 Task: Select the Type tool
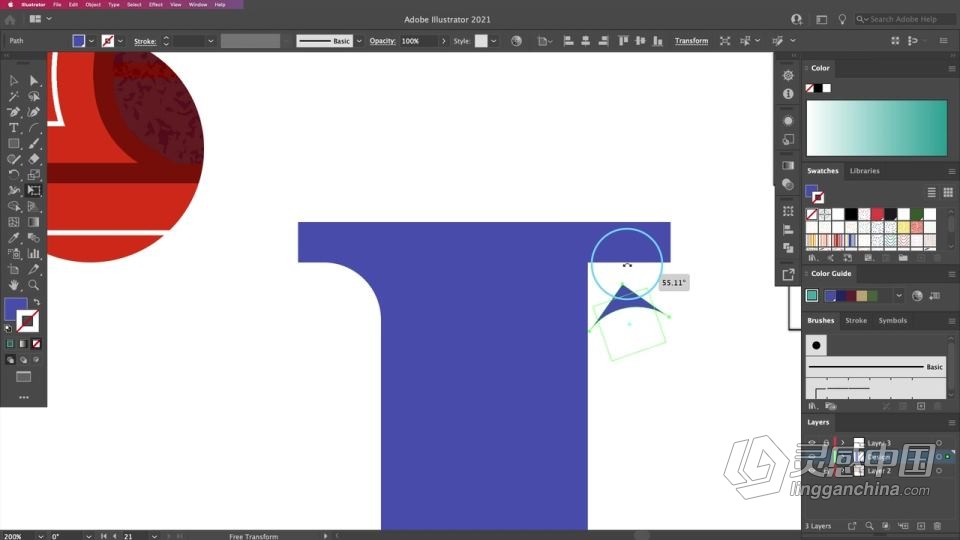(13, 128)
